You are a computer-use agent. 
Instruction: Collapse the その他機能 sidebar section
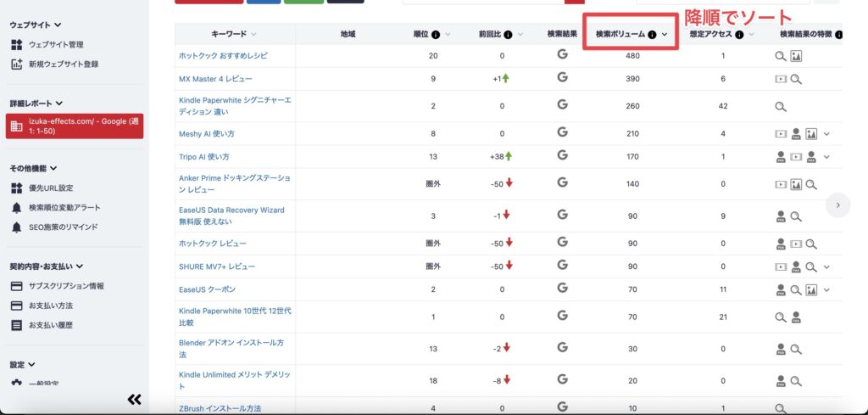click(x=53, y=168)
